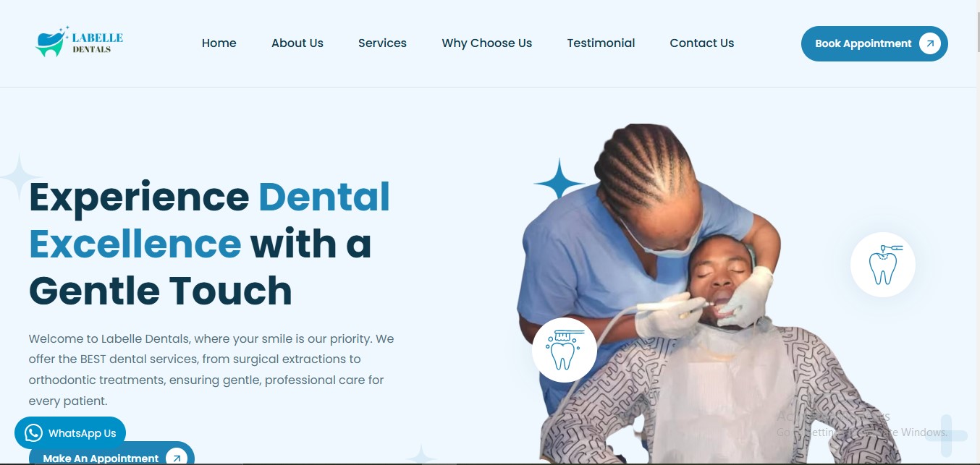
Task: Click the toothbrush and tooth circle icon
Action: point(565,350)
